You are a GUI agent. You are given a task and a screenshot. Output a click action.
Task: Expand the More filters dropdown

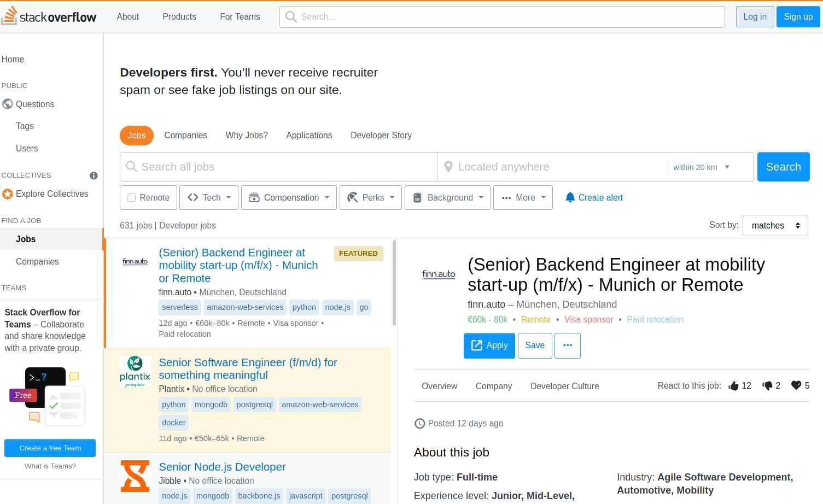(x=523, y=197)
